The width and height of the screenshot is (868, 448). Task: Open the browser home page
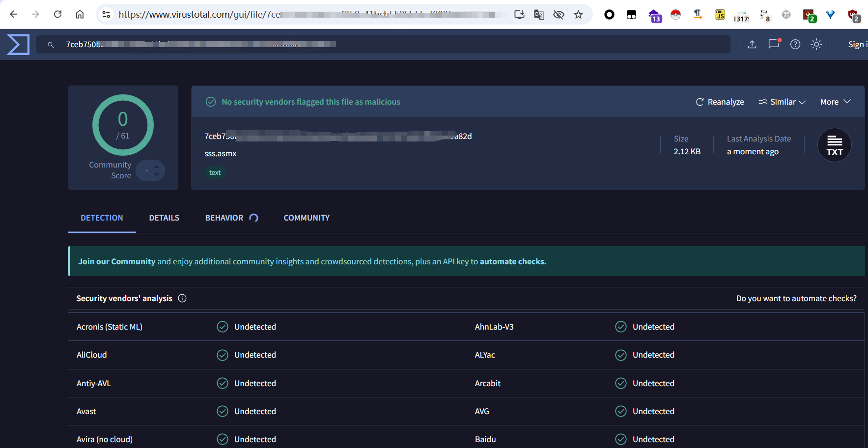(x=80, y=14)
